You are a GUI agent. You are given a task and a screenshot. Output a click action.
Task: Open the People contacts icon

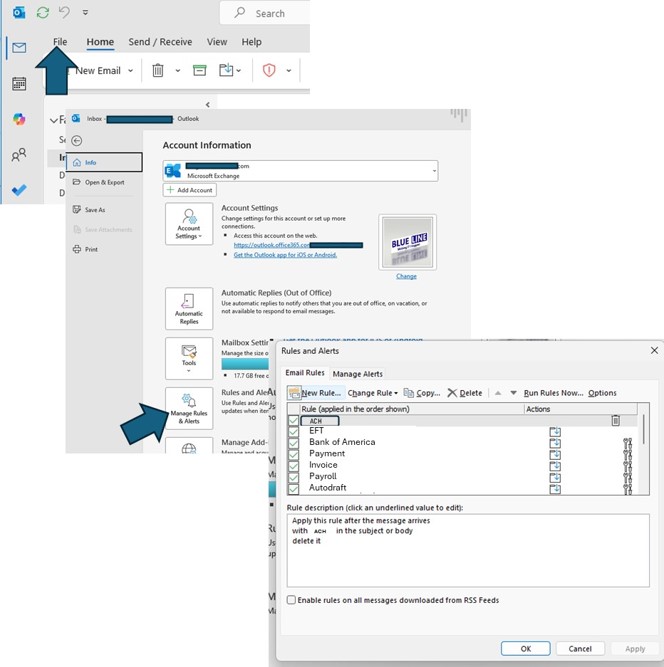(19, 155)
